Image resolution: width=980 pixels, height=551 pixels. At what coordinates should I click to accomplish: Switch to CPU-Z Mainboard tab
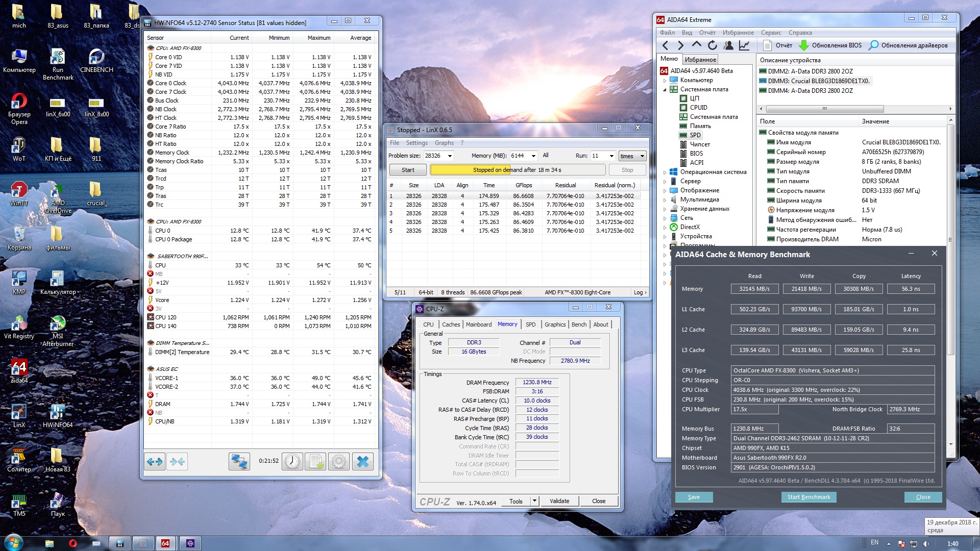[478, 324]
